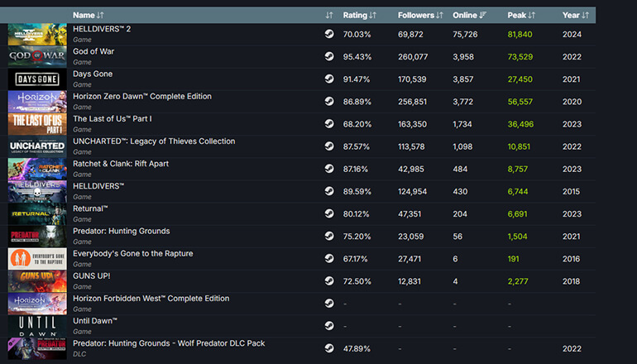The image size is (637, 364).
Task: Sort the table by Name
Action: point(89,15)
